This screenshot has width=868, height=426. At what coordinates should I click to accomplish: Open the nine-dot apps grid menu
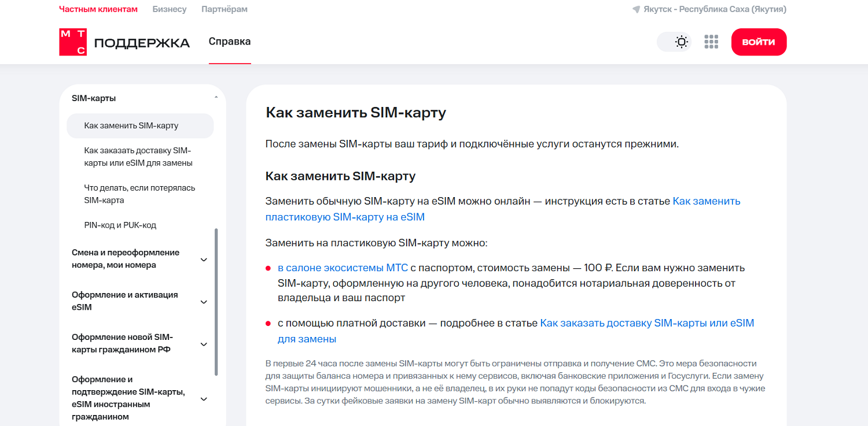[711, 42]
